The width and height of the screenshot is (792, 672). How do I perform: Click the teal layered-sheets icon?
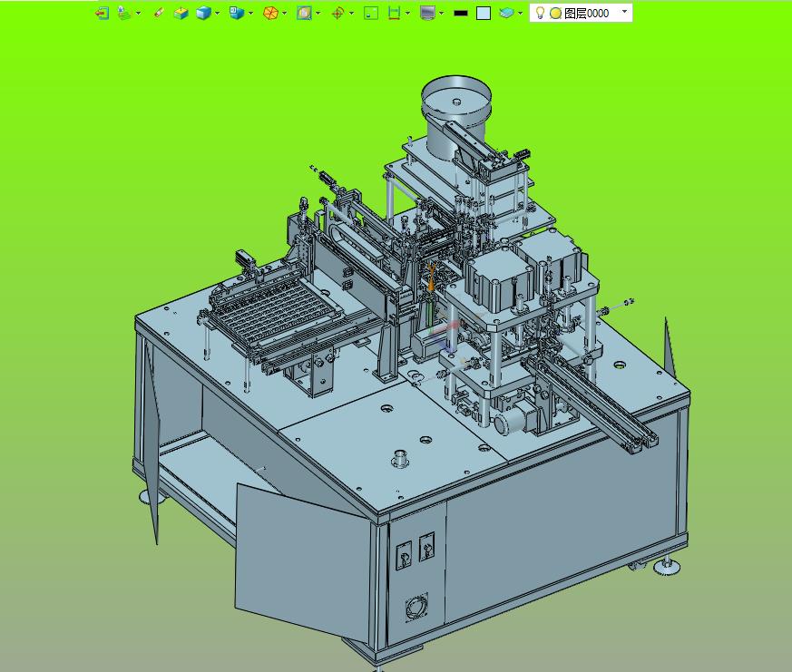click(506, 13)
